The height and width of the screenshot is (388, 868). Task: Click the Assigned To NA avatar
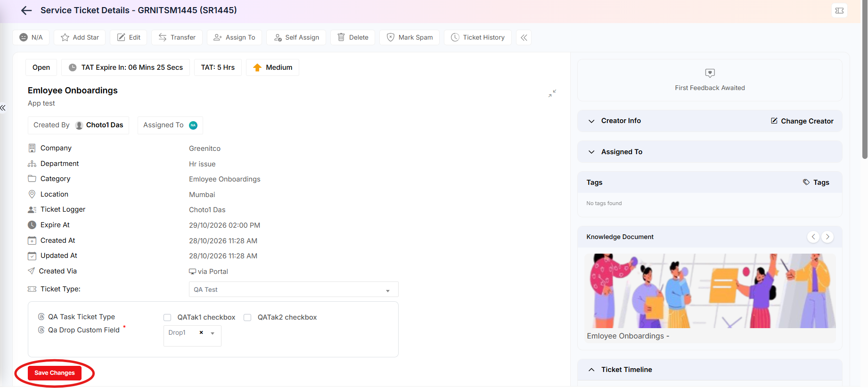click(x=193, y=125)
